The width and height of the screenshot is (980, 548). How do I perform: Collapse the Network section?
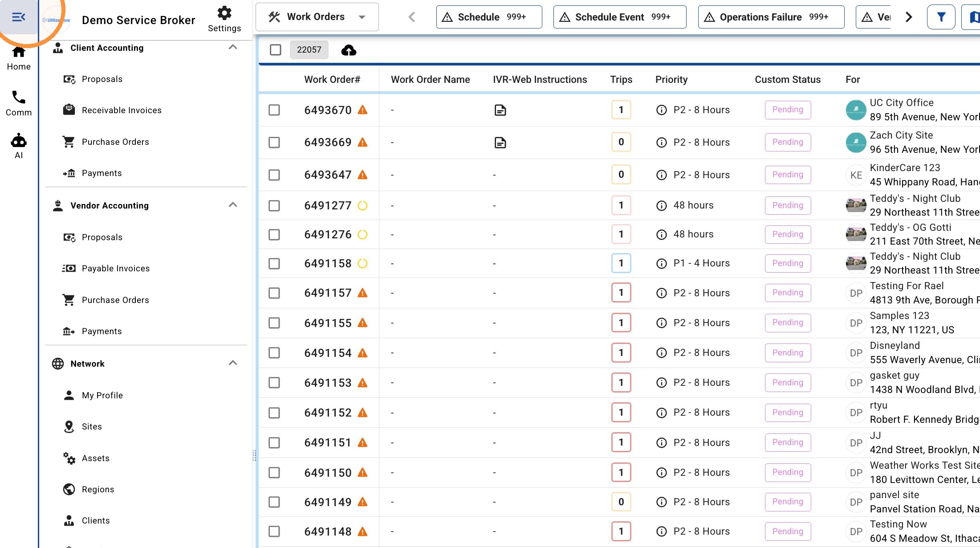point(232,363)
